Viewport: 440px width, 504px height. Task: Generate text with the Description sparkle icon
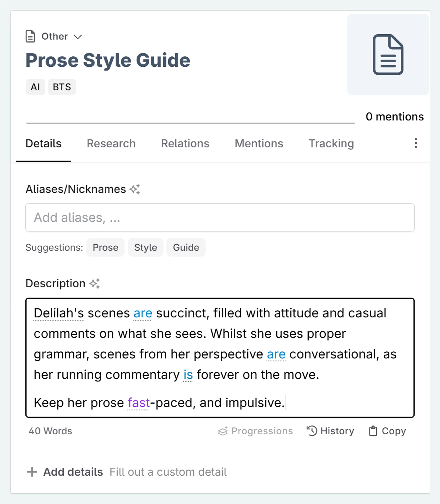(95, 284)
